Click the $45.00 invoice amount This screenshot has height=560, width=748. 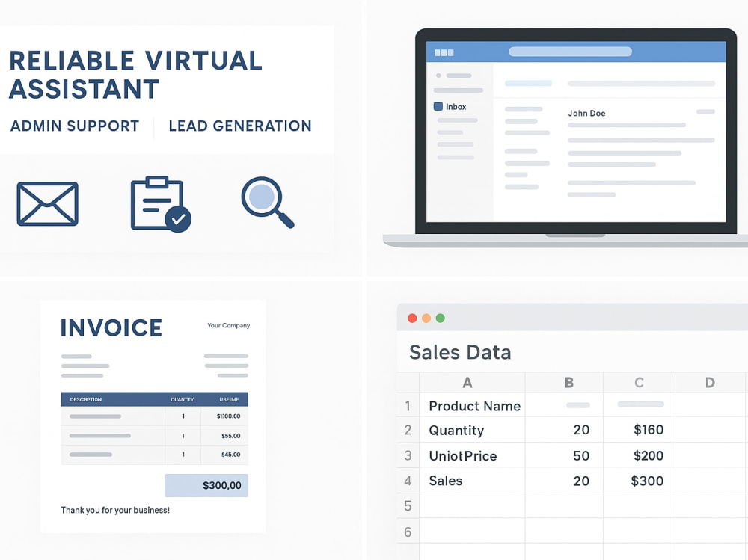click(x=231, y=455)
